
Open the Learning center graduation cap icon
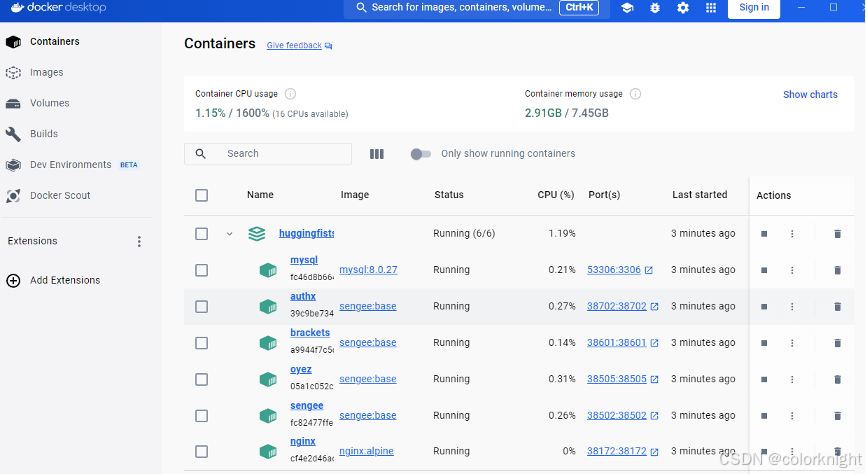coord(627,8)
